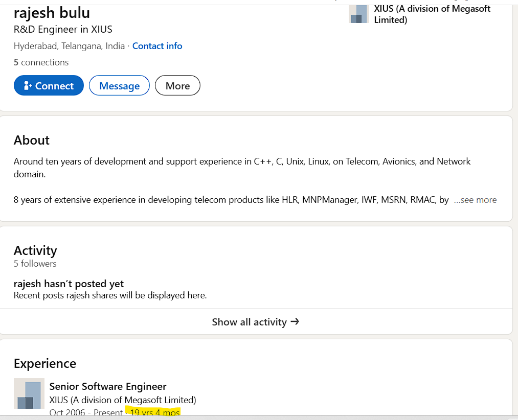Open XIUS company name link in header

pos(432,14)
